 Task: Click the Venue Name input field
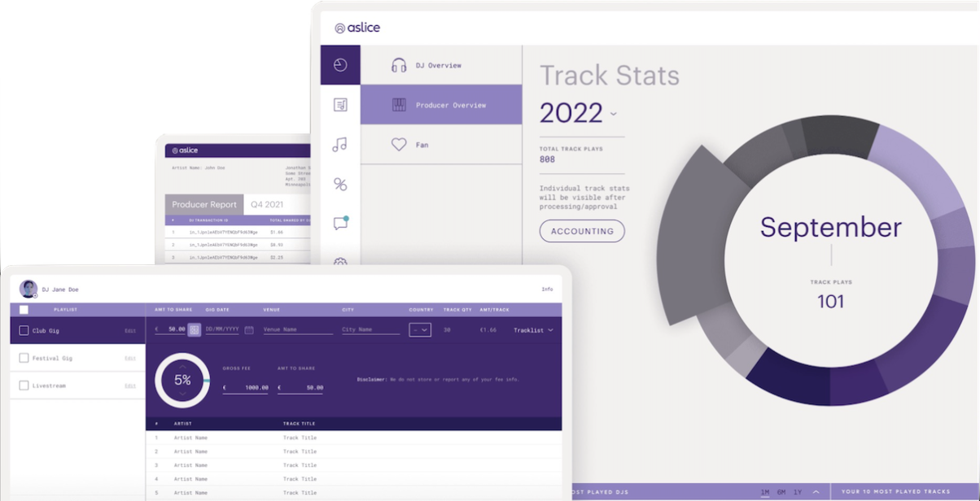(x=297, y=329)
